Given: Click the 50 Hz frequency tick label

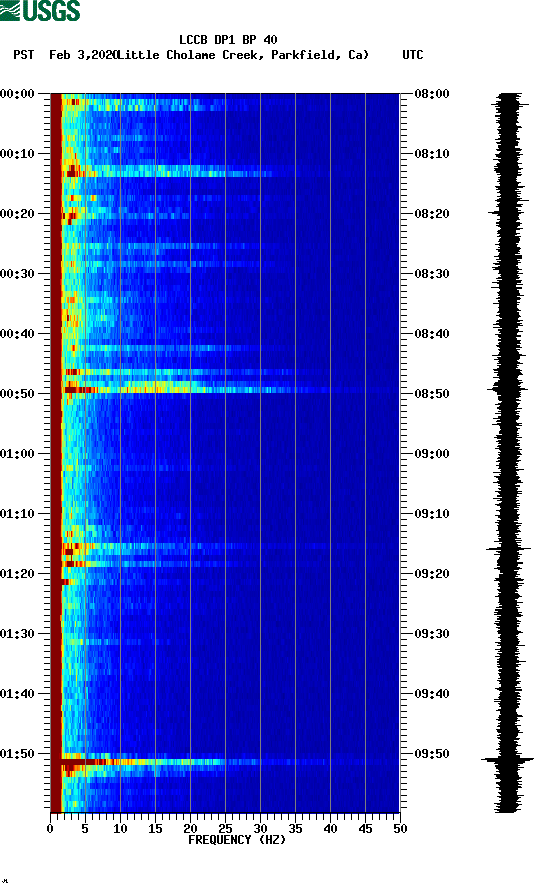Looking at the screenshot, I should (x=400, y=829).
